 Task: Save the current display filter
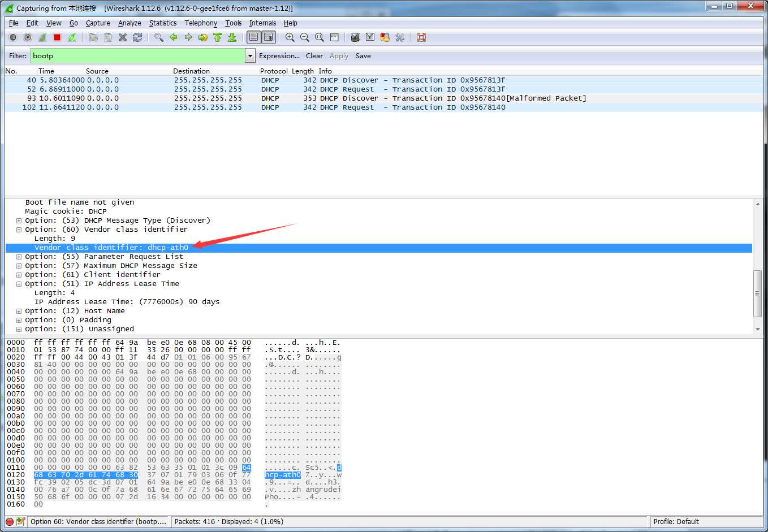tap(363, 56)
